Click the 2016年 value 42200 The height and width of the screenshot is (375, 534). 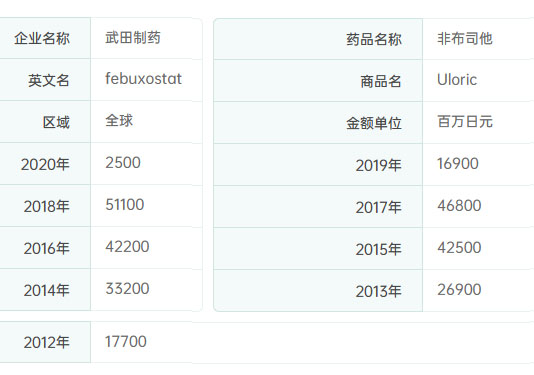click(127, 247)
